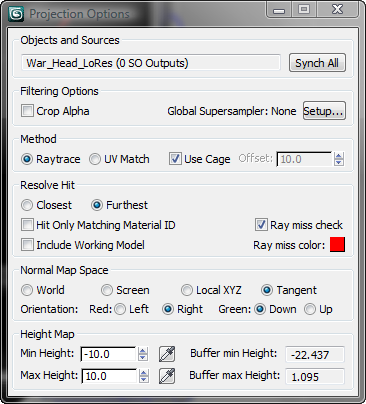366x404 pixels.
Task: Choose Closest for Resolve Hit
Action: pos(27,205)
